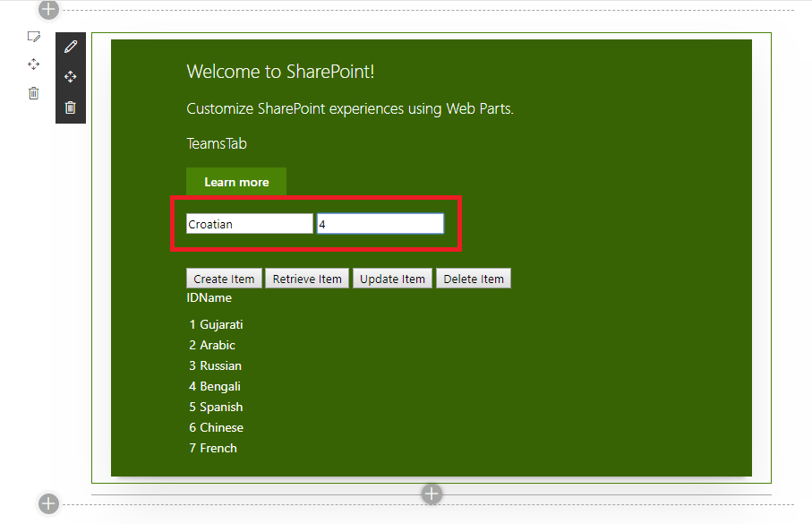The height and width of the screenshot is (524, 812).
Task: Click the edit section icon at far left
Action: pos(34,37)
